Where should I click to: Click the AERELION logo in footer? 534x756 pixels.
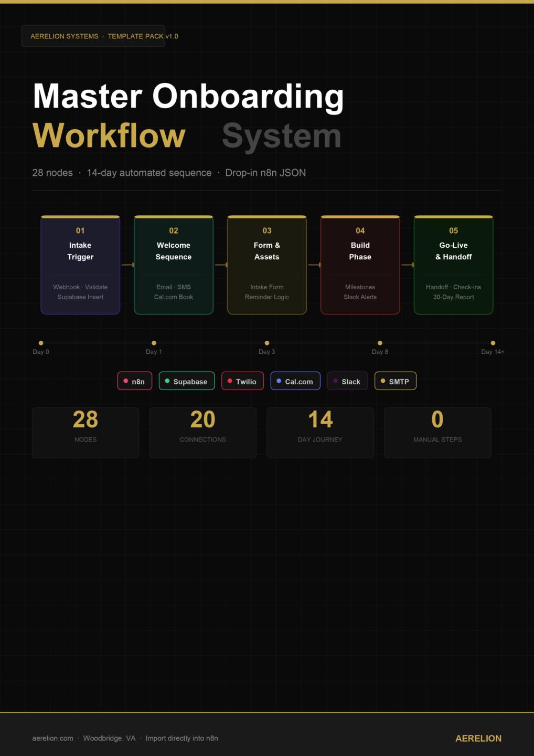click(478, 738)
